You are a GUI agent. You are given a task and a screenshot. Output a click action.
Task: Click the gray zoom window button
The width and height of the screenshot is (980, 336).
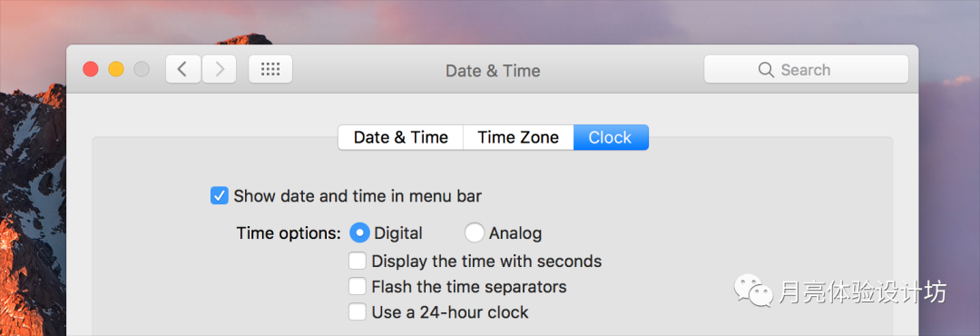(x=142, y=69)
